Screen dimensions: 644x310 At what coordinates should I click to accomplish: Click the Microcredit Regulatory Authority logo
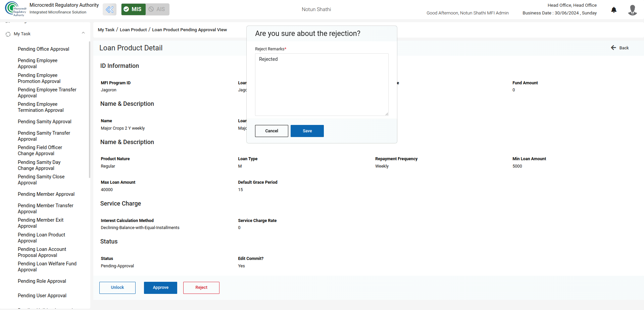pos(15,9)
